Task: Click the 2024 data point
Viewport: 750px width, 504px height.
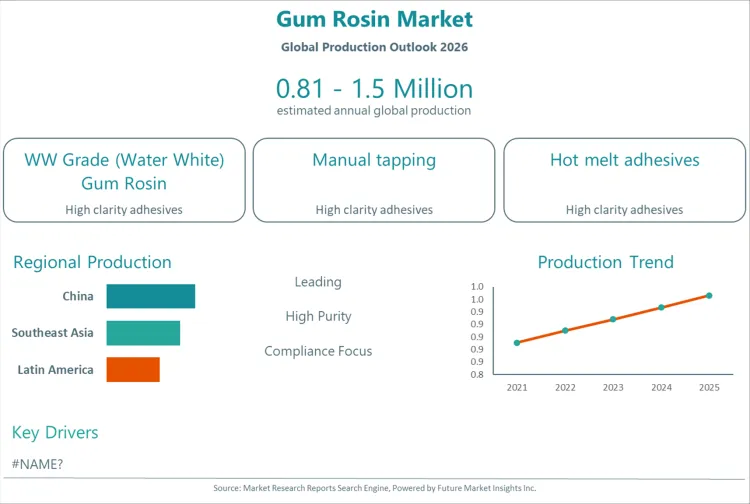Action: pos(662,307)
